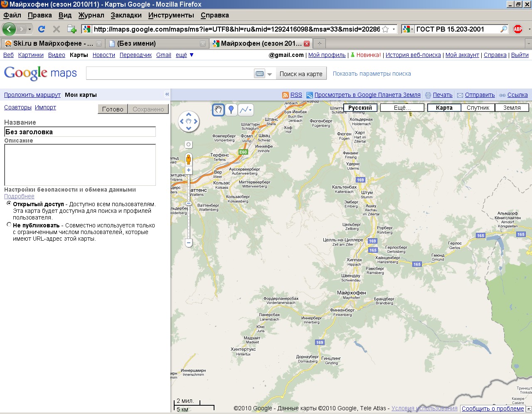This screenshot has width=532, height=414.
Task: Click the zoom slider handle
Action: pyautogui.click(x=189, y=203)
